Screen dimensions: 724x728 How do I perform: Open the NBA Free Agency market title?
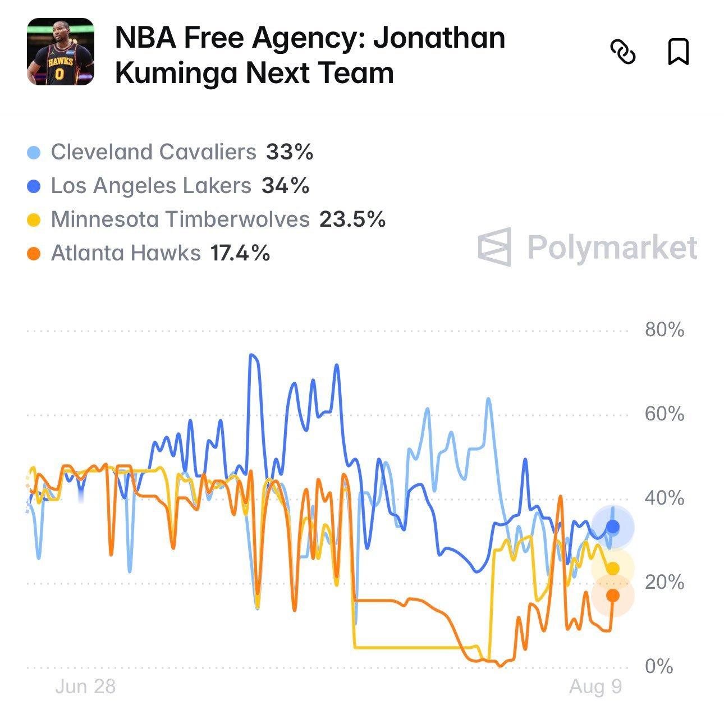coord(310,55)
